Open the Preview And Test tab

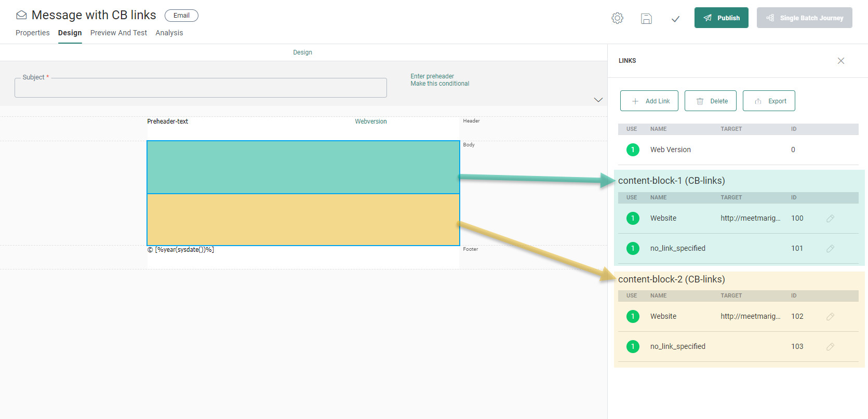[x=118, y=33]
